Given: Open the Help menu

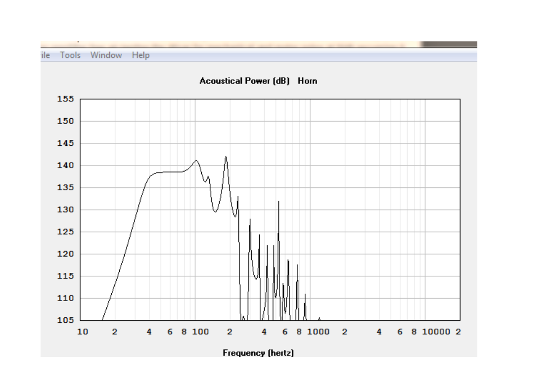Looking at the screenshot, I should (x=140, y=55).
